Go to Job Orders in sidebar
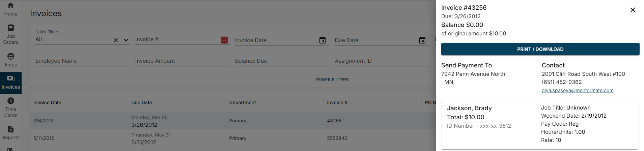The width and height of the screenshot is (644, 151). click(11, 34)
